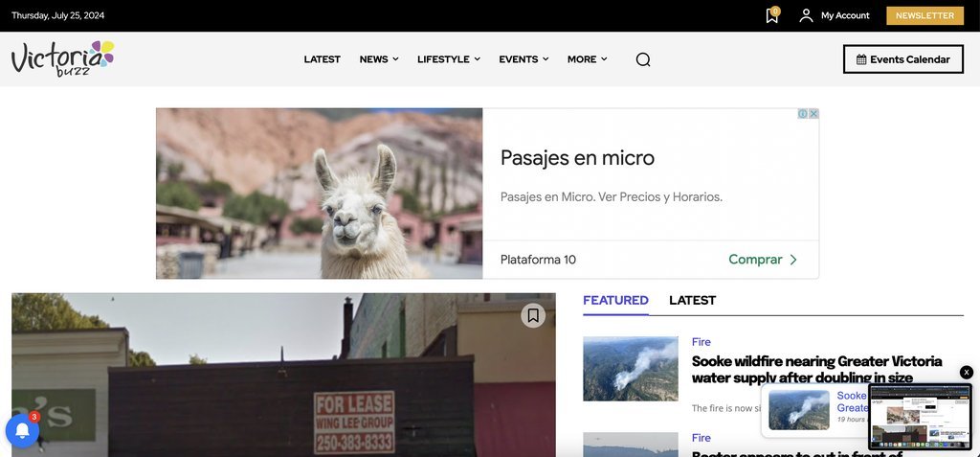Open the For Lease building article image

283,375
